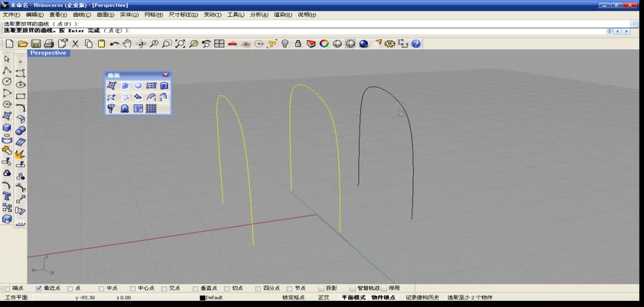
Task: Open the 曲面 menu in menu bar
Action: click(106, 15)
